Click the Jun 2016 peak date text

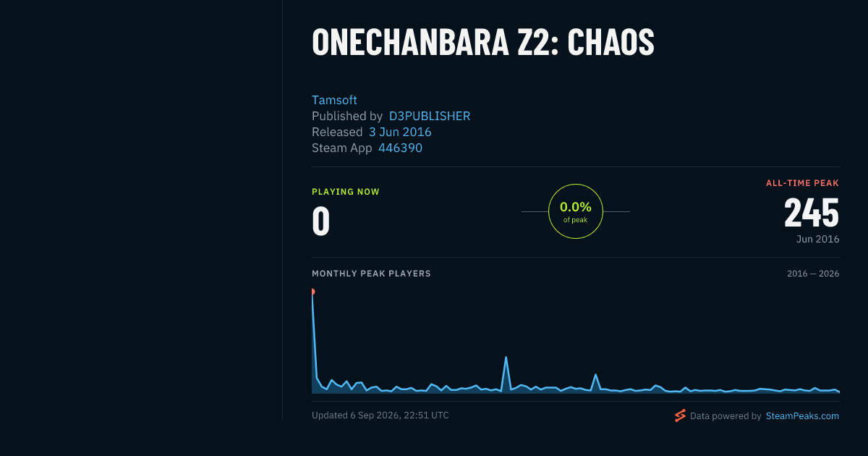817,239
